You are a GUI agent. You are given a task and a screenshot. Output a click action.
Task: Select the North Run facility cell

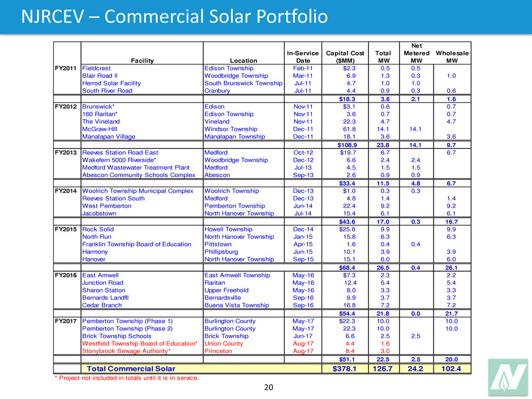tap(97, 237)
